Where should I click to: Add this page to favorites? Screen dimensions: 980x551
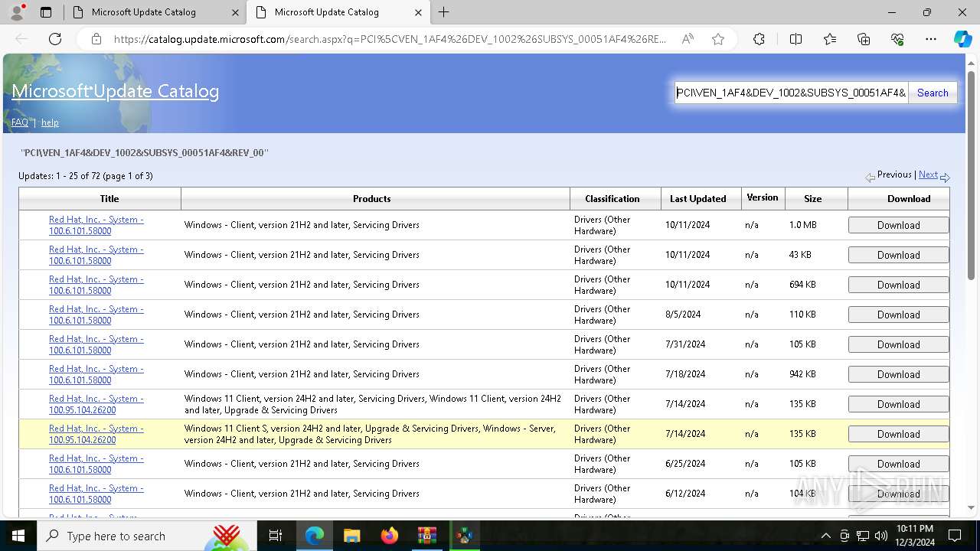click(x=718, y=39)
